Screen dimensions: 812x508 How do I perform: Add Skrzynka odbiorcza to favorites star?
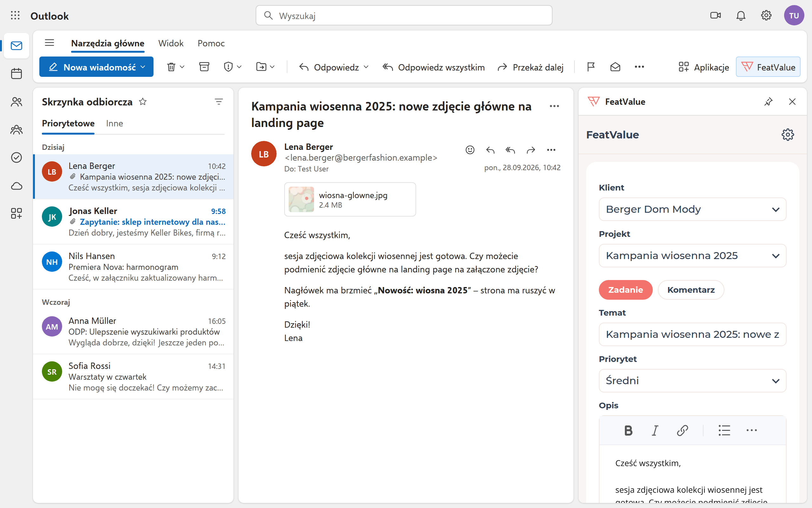143,102
